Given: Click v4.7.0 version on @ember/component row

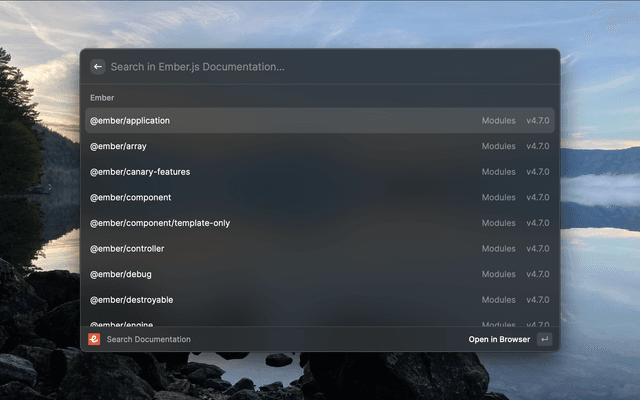Looking at the screenshot, I should click(538, 198).
